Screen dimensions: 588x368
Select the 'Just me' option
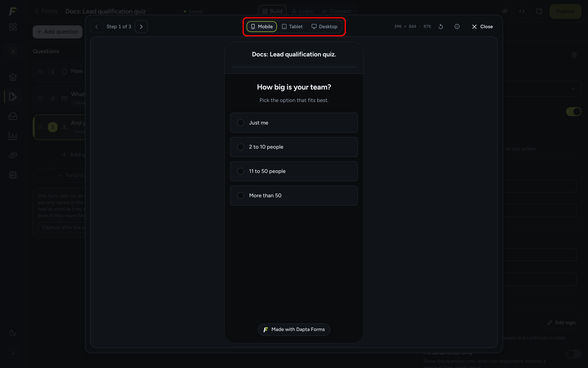294,123
